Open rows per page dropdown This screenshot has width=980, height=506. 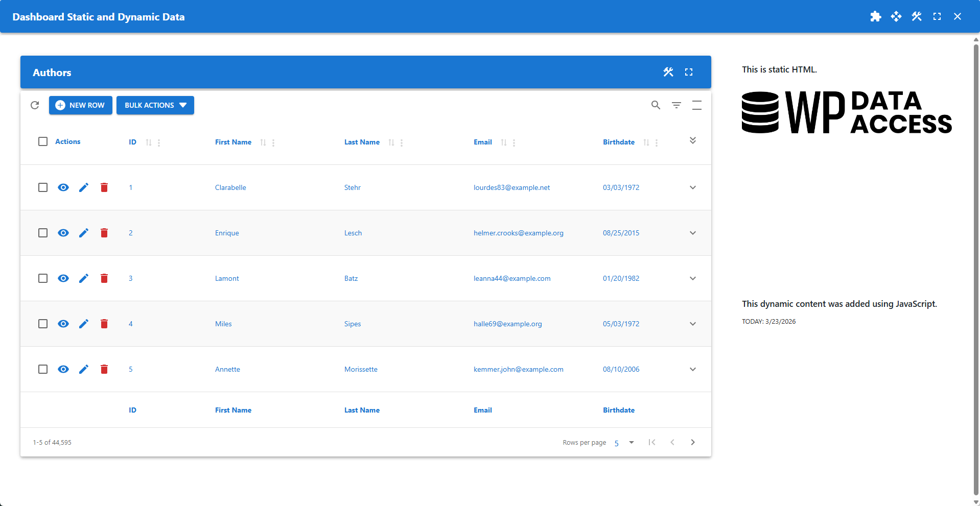pos(624,443)
